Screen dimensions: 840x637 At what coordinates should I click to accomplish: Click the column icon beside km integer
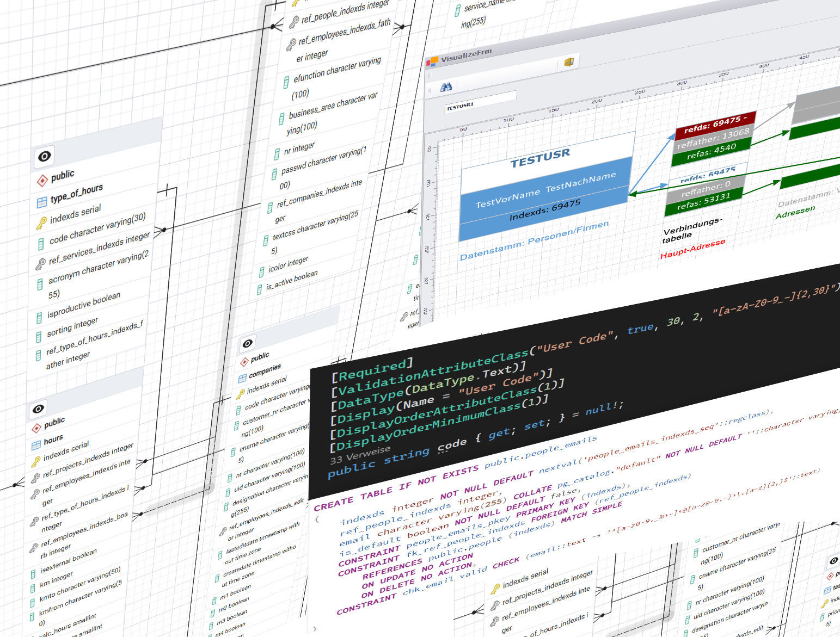[33, 589]
